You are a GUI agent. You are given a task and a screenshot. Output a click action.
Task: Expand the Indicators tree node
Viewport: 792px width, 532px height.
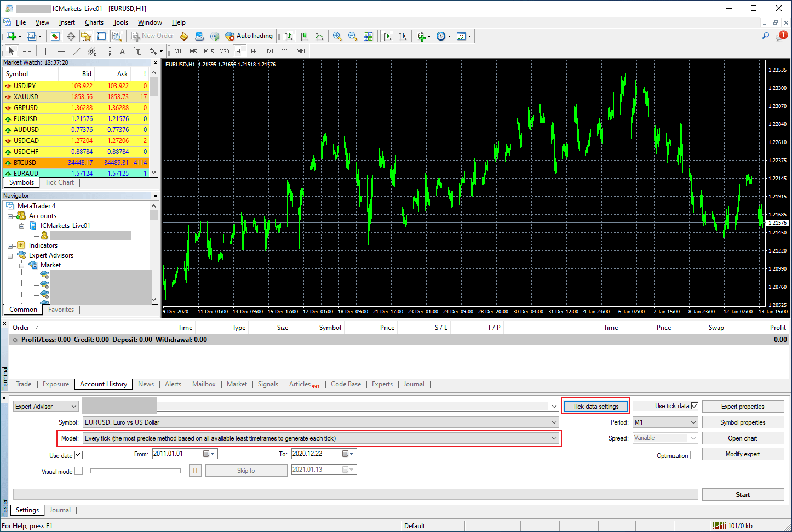click(x=10, y=245)
